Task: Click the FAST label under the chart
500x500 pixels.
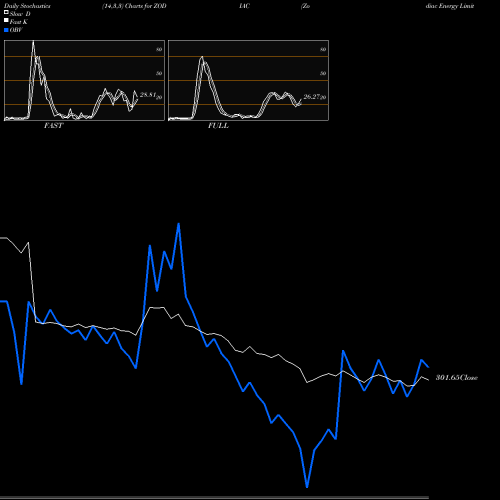Action: (x=53, y=126)
